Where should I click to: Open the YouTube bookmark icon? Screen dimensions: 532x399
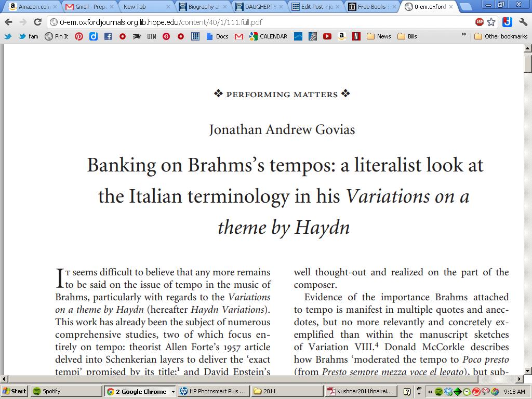click(x=327, y=36)
